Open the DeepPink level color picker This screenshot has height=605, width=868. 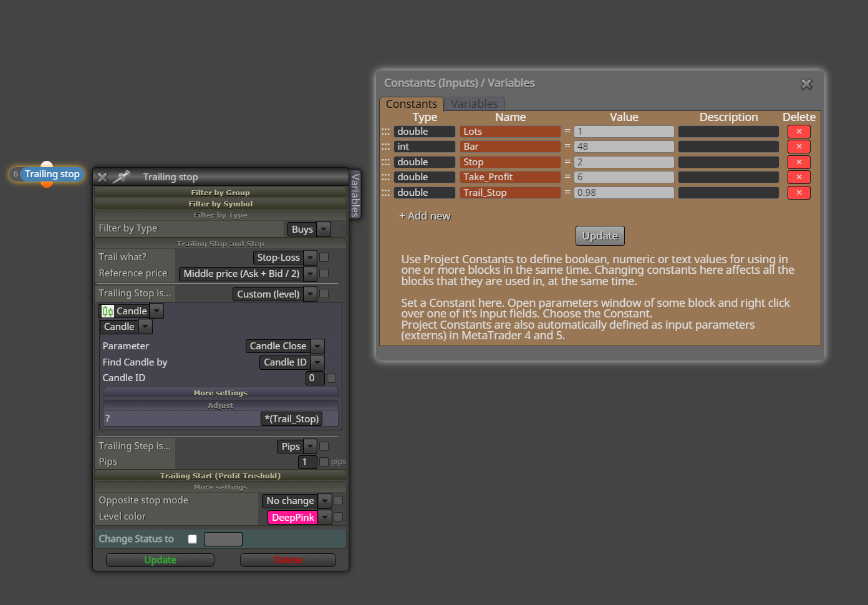pos(299,518)
